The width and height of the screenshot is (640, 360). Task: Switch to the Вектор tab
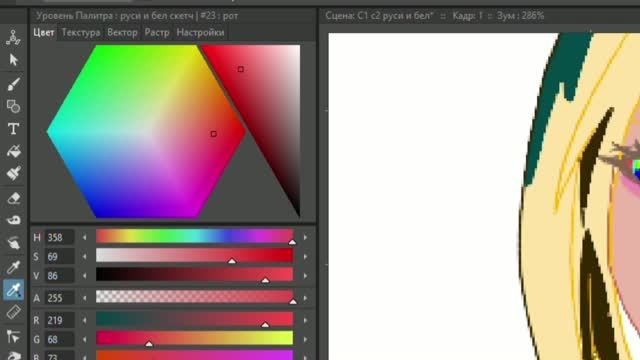(122, 32)
